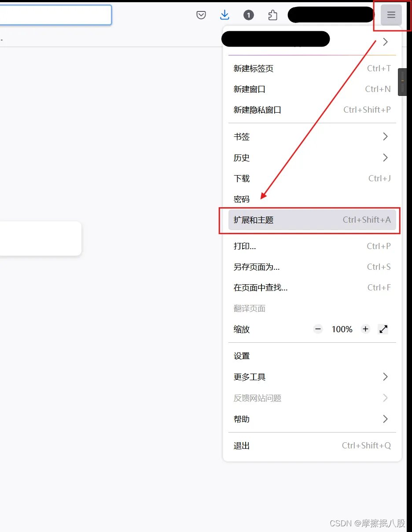Open 下载 menu item
Screen dimensions: 412x532
[x=312, y=178]
